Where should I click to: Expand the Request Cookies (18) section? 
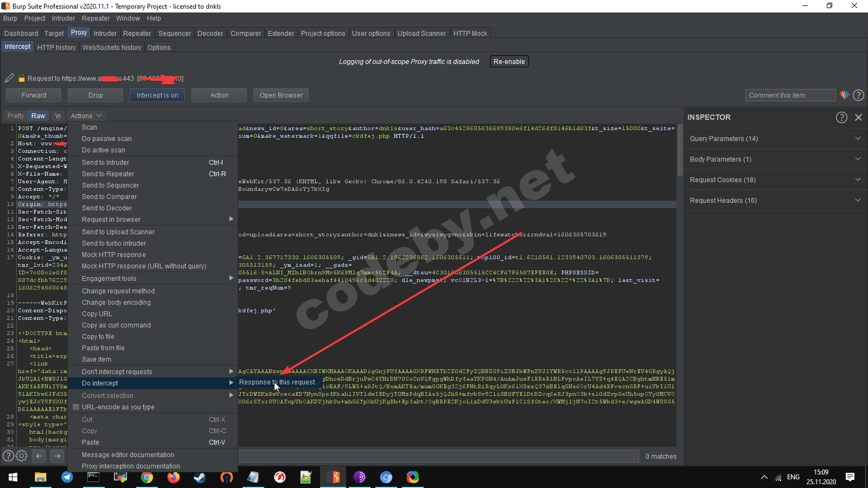(x=774, y=180)
